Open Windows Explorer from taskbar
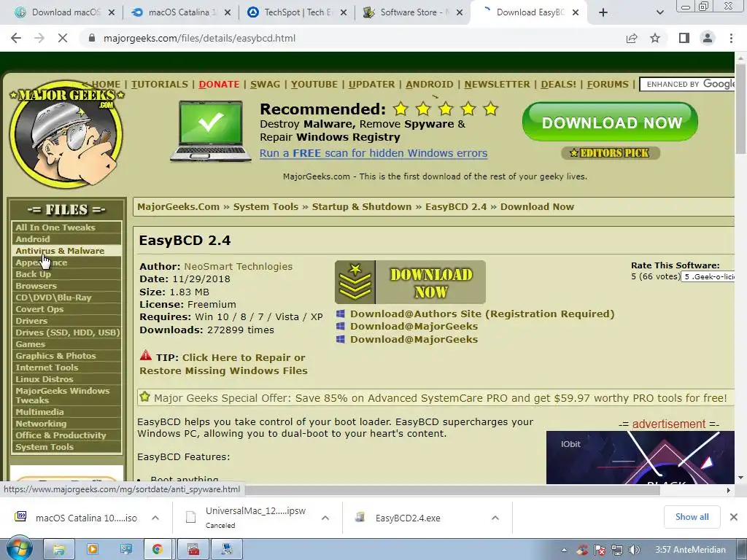The height and width of the screenshot is (560, 747). (58, 550)
